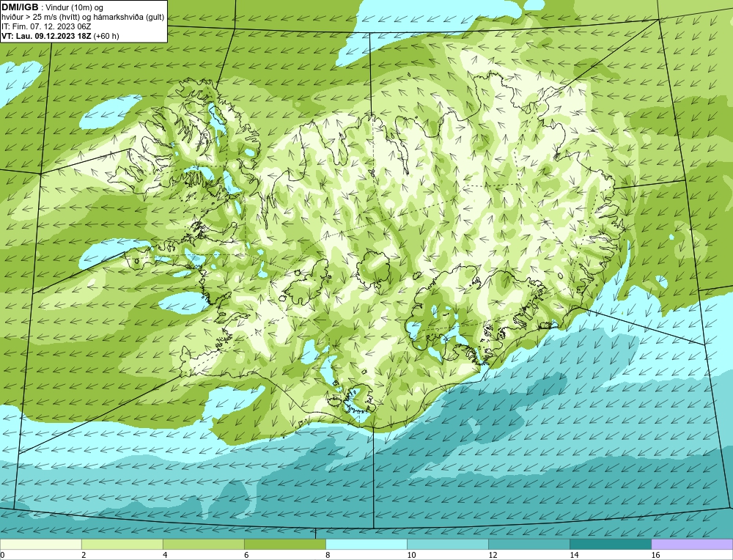The image size is (733, 560).
Task: Click the 12–14 m/s teal legend swatch
Action: pyautogui.click(x=528, y=544)
